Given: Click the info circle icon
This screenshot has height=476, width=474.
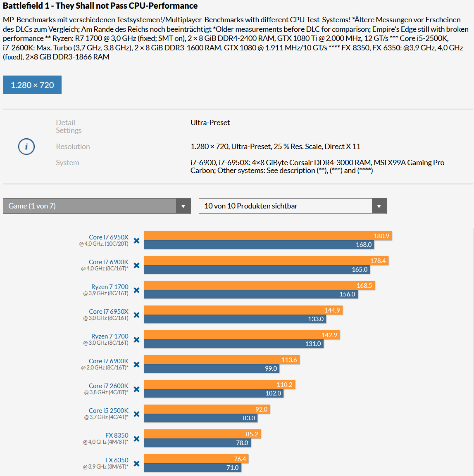Looking at the screenshot, I should (x=26, y=147).
